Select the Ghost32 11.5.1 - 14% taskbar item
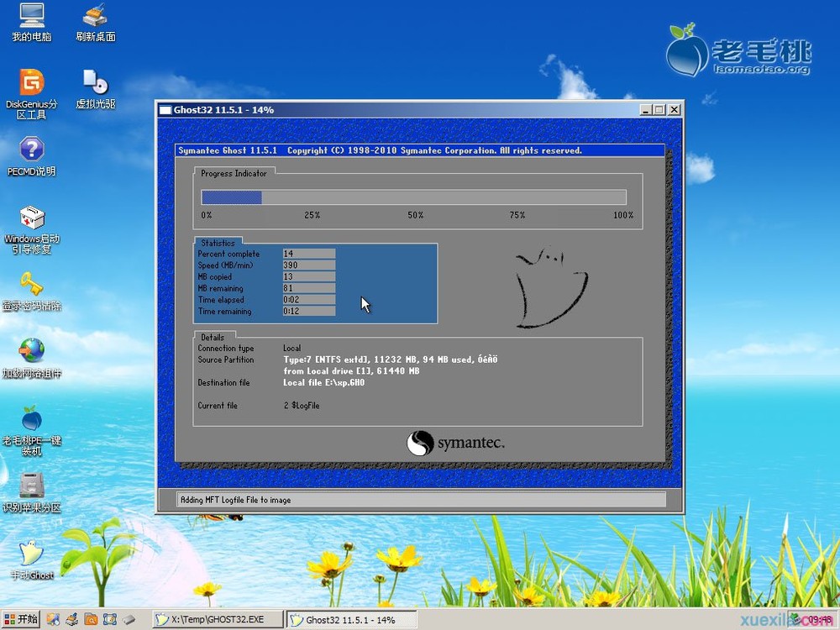 tap(351, 620)
